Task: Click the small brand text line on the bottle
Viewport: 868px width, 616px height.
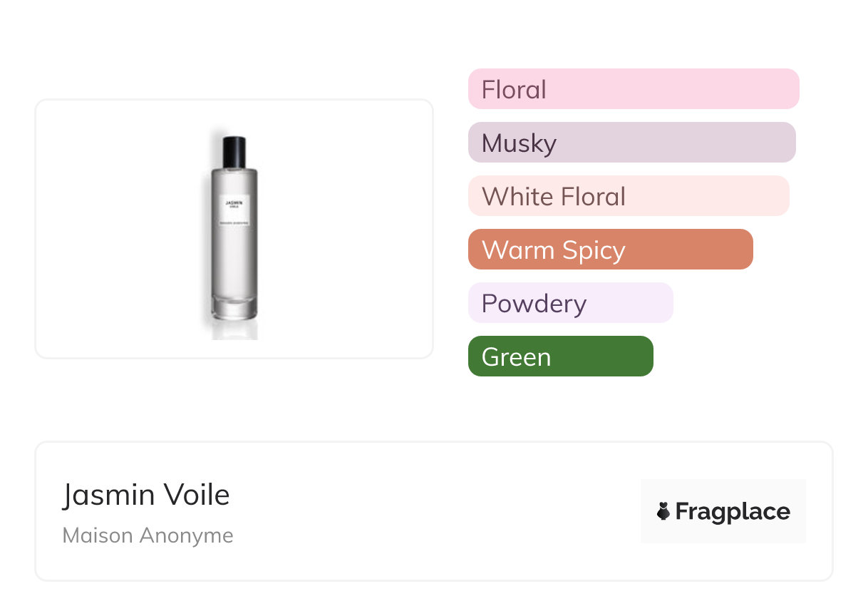Action: pos(234,224)
